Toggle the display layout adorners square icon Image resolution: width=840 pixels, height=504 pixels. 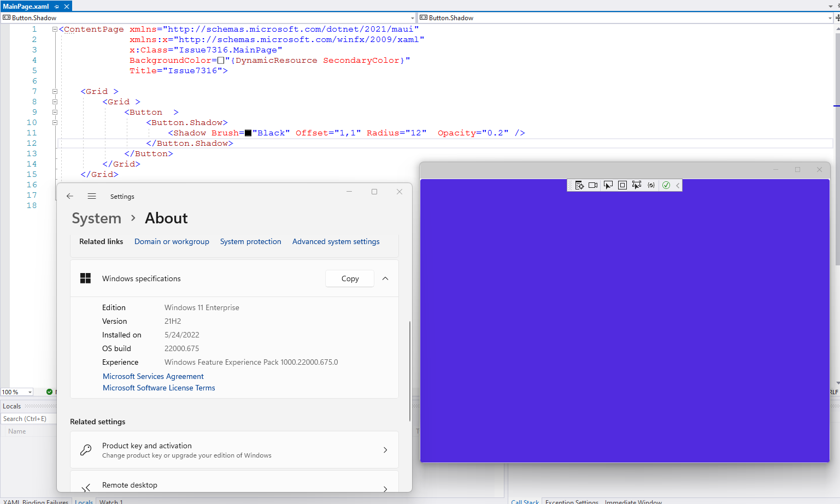pos(622,185)
